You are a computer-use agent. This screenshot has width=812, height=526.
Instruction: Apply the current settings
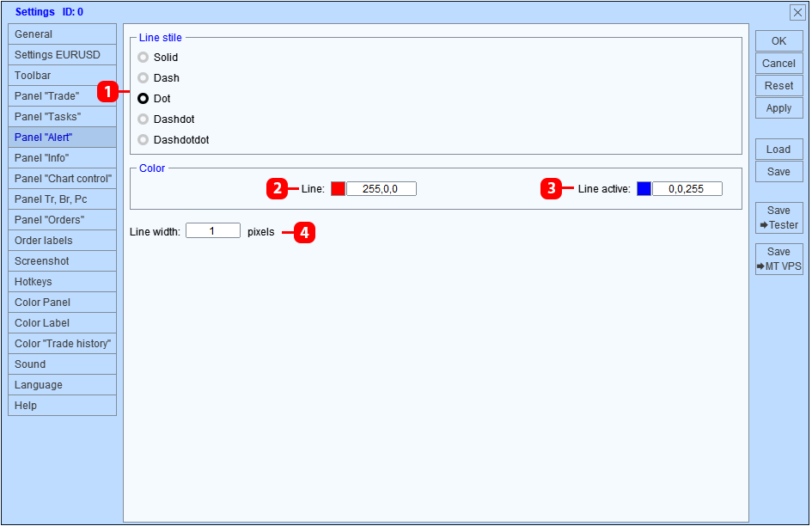[x=778, y=108]
